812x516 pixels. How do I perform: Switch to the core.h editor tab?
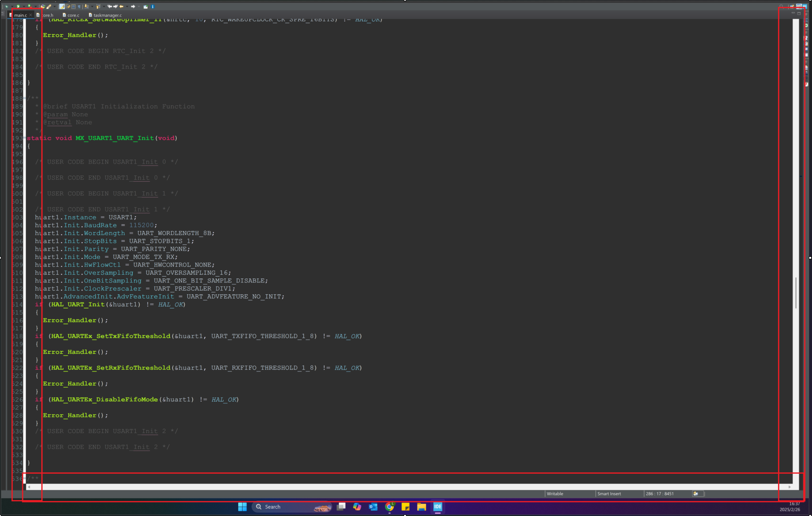(x=48, y=15)
